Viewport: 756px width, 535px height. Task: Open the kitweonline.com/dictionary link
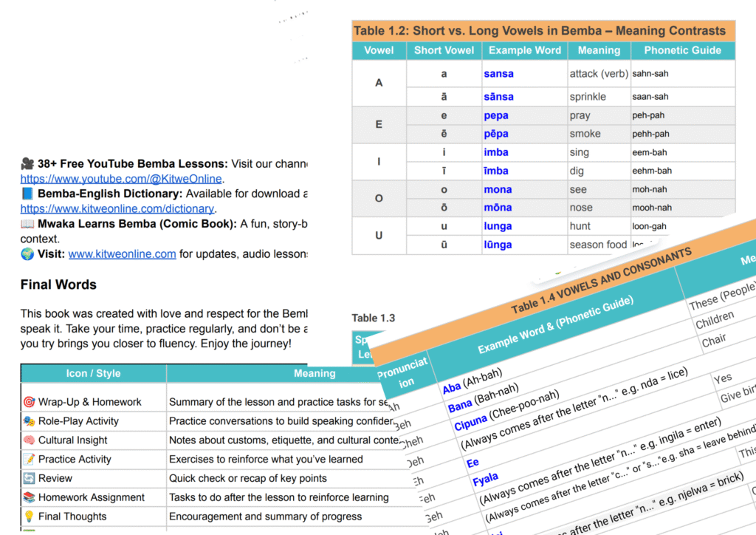(117, 209)
